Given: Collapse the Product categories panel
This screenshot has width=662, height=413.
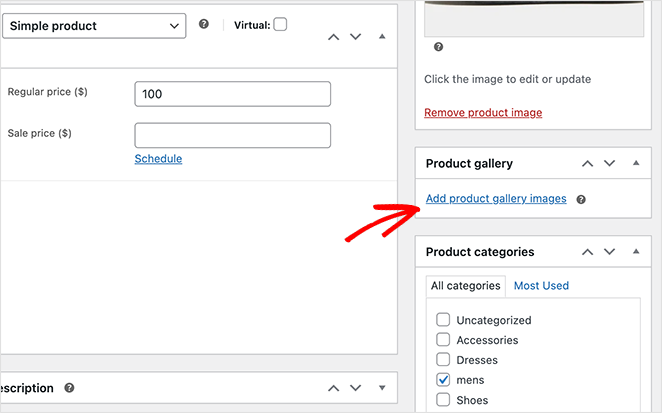Looking at the screenshot, I should tap(635, 252).
